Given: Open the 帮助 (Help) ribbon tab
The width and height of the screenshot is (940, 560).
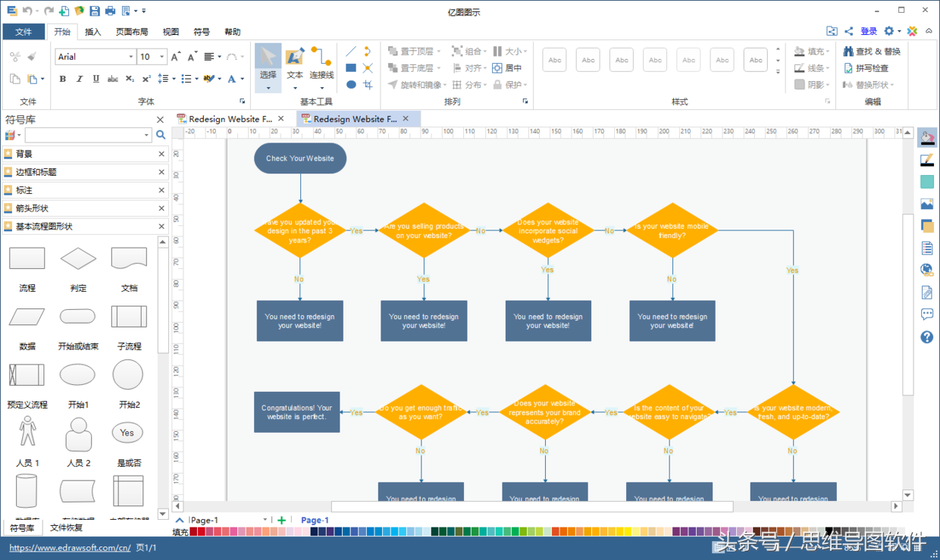Looking at the screenshot, I should [232, 32].
